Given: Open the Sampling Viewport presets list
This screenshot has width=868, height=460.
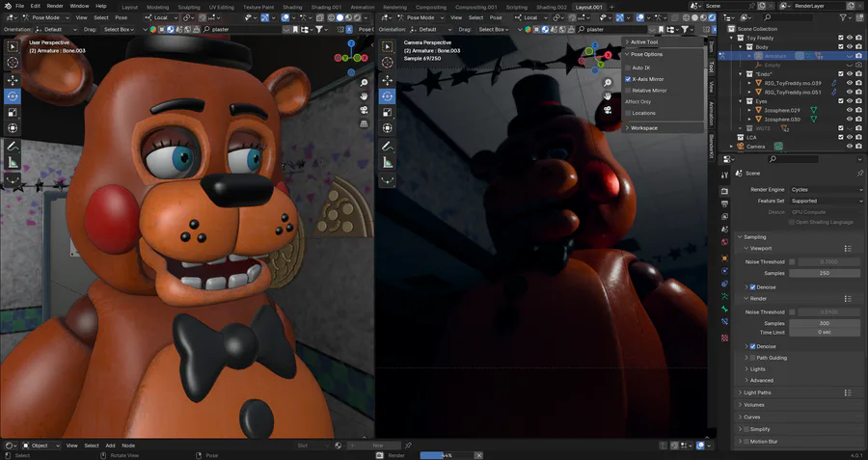Looking at the screenshot, I should (848, 249).
